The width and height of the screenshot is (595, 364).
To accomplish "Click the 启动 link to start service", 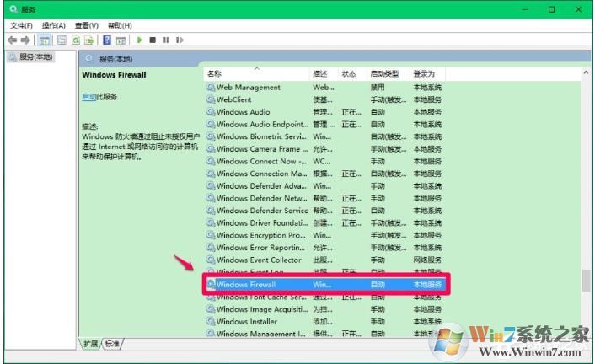I will click(88, 97).
